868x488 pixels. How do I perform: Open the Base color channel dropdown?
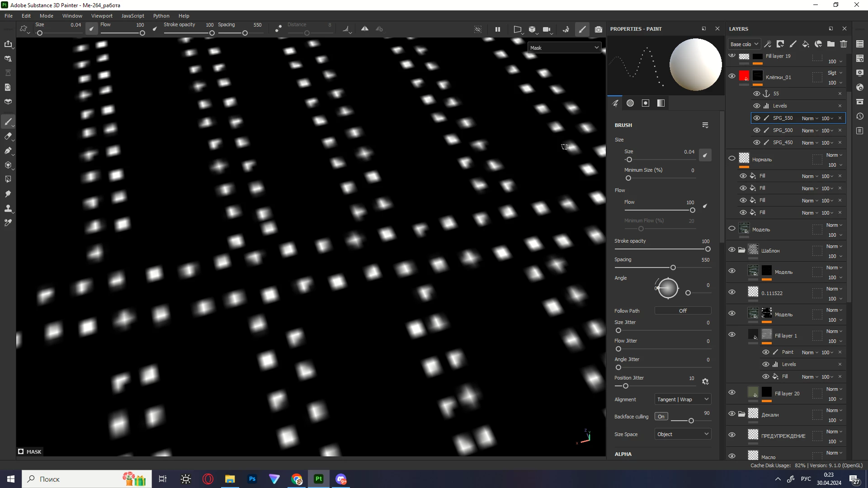point(744,44)
